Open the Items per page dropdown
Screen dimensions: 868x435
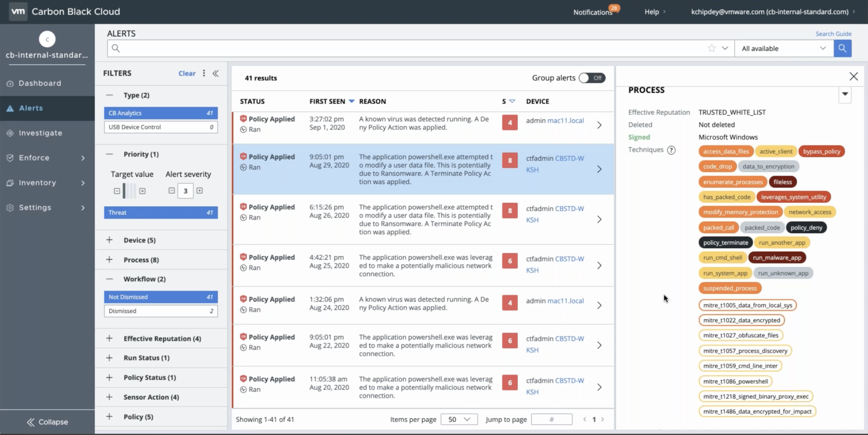pos(459,419)
